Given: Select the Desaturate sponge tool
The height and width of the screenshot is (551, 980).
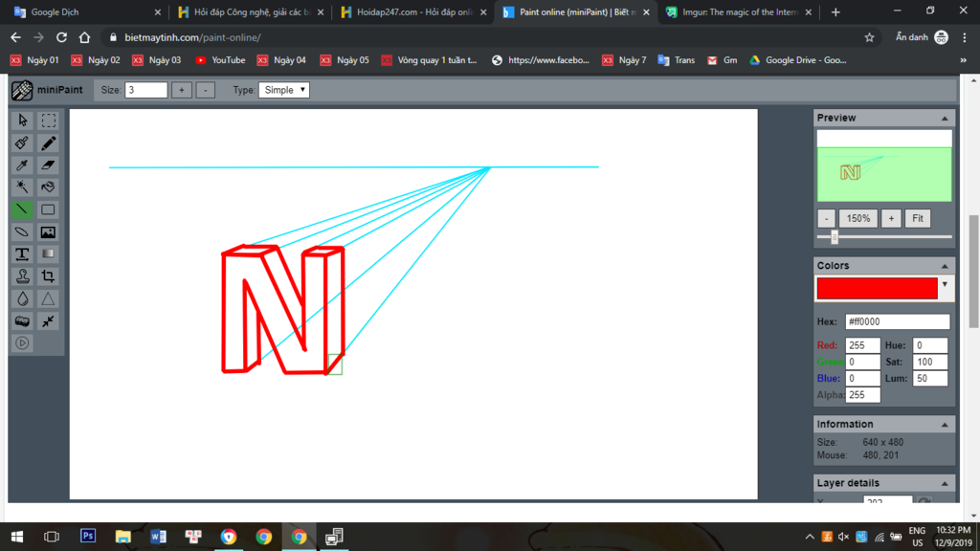Looking at the screenshot, I should [x=23, y=321].
